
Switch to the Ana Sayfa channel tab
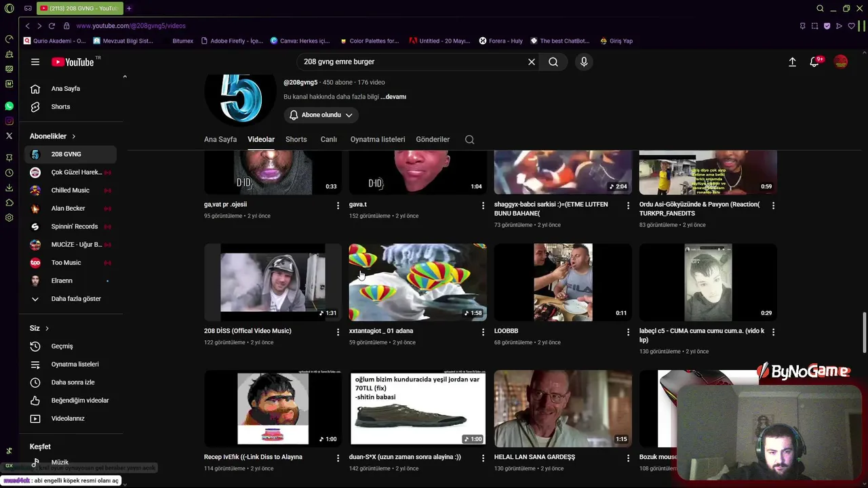pos(220,140)
